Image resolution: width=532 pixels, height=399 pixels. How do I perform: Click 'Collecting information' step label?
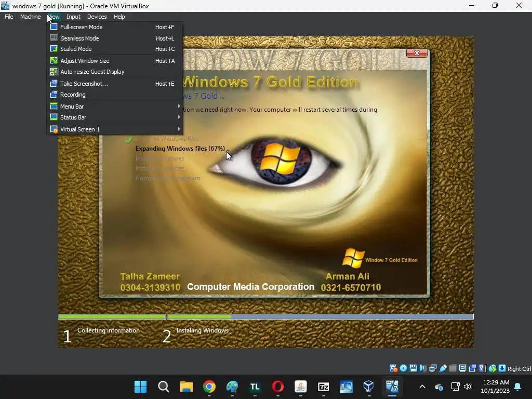(x=108, y=330)
